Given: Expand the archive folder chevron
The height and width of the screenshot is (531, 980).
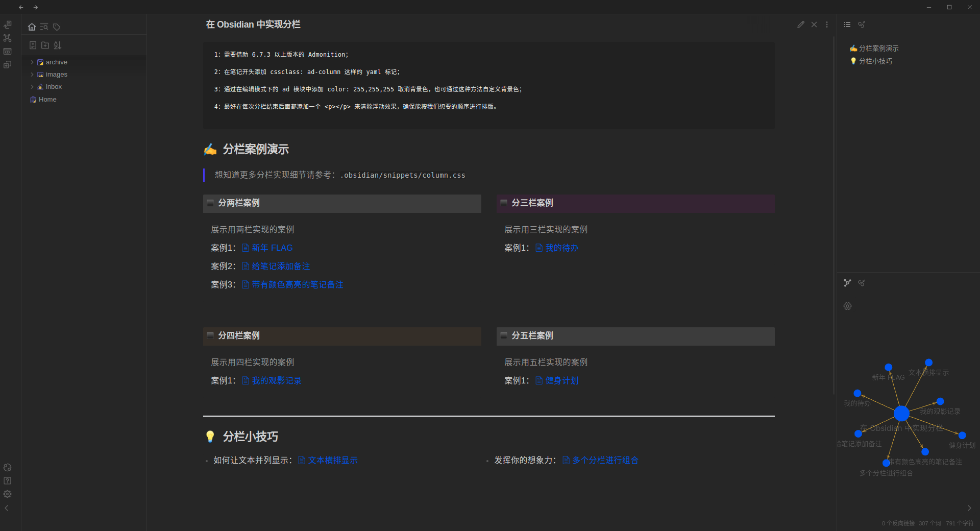Looking at the screenshot, I should pos(32,62).
